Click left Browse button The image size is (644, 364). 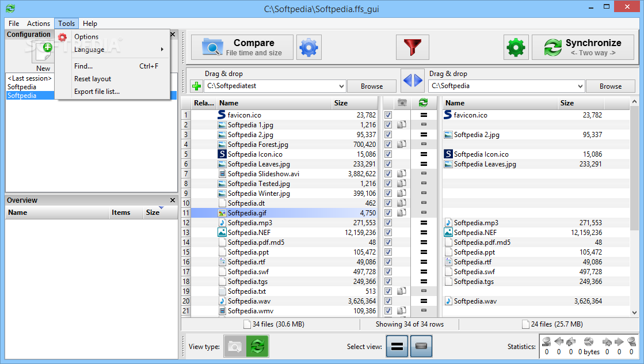[372, 86]
